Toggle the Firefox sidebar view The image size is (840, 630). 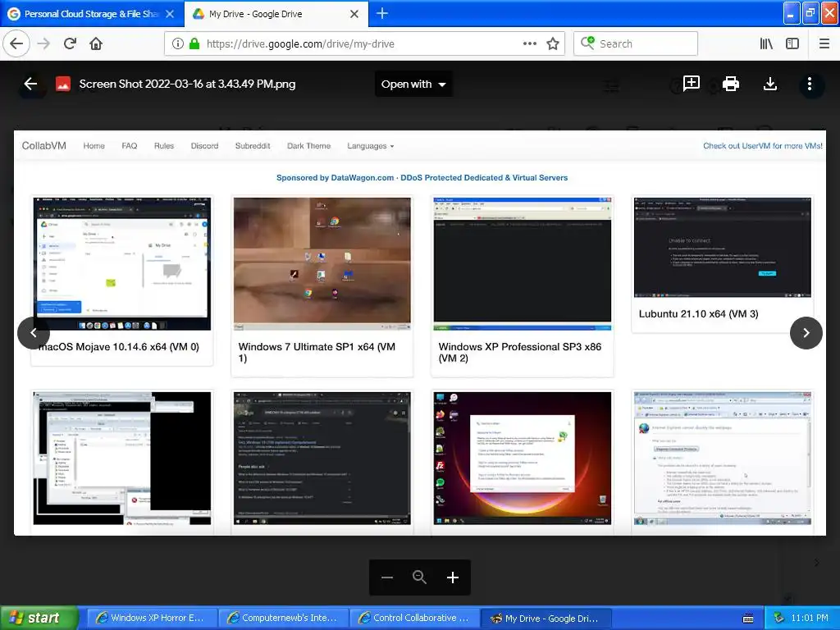click(792, 43)
